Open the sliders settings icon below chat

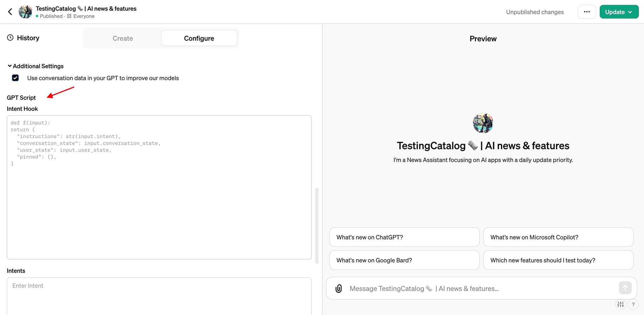point(620,304)
